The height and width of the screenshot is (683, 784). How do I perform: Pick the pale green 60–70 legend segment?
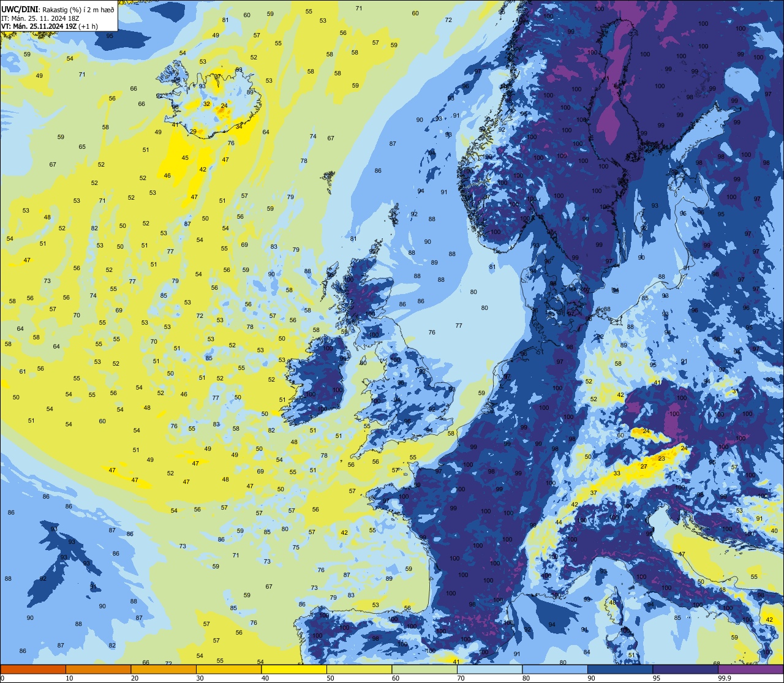[424, 669]
